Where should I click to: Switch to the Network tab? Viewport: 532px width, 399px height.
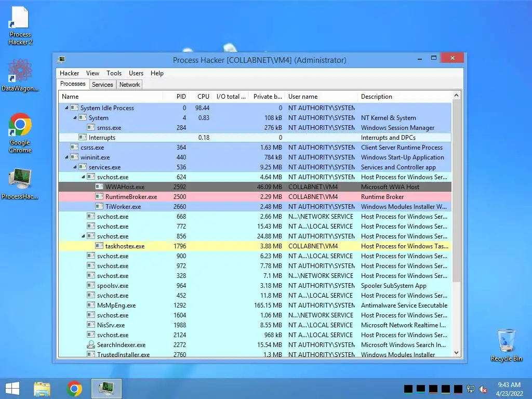[129, 85]
